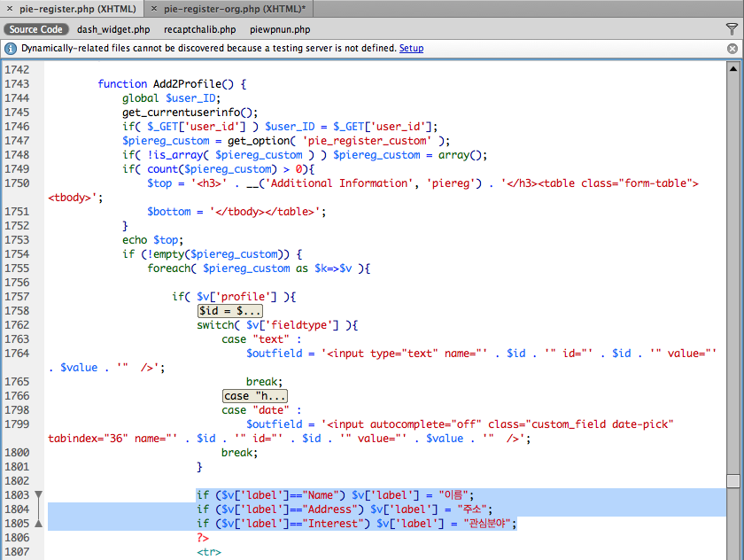Click the selected line containing "Address"
744x560 pixels.
(x=345, y=509)
